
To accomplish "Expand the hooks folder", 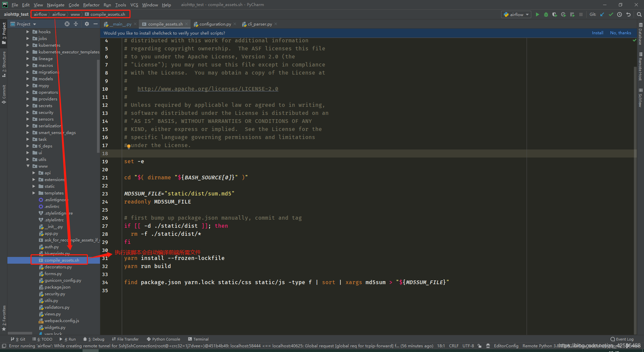I will pyautogui.click(x=28, y=32).
